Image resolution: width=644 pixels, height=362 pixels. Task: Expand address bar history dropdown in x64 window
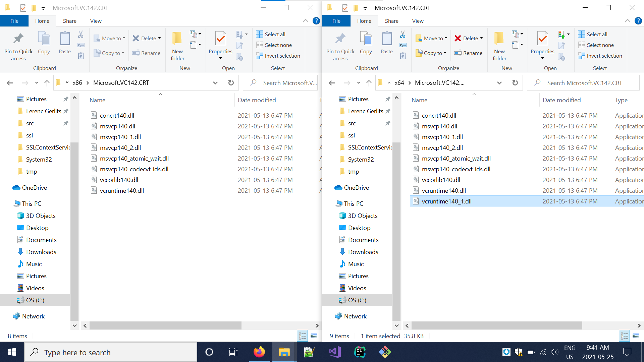click(499, 83)
